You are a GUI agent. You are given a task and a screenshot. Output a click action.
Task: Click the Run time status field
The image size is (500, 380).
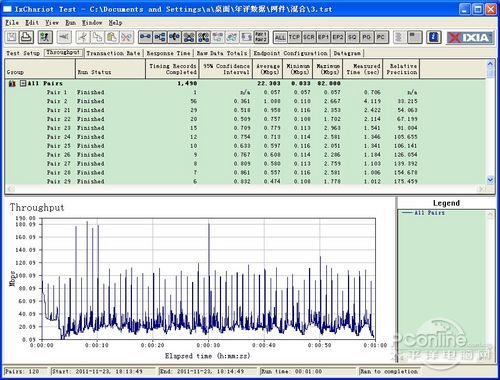coord(308,371)
